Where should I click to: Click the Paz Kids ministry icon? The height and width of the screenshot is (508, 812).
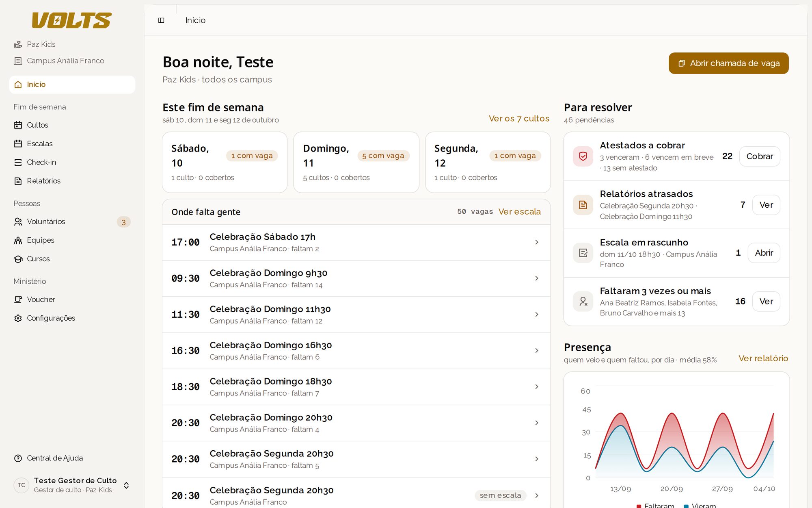pos(18,44)
